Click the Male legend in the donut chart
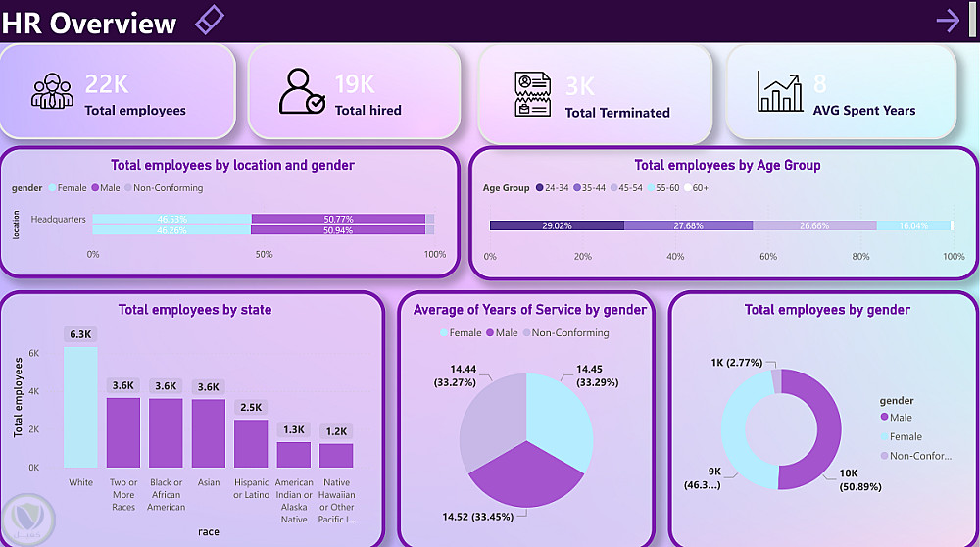Viewport: 980px width, 547px height. point(897,417)
